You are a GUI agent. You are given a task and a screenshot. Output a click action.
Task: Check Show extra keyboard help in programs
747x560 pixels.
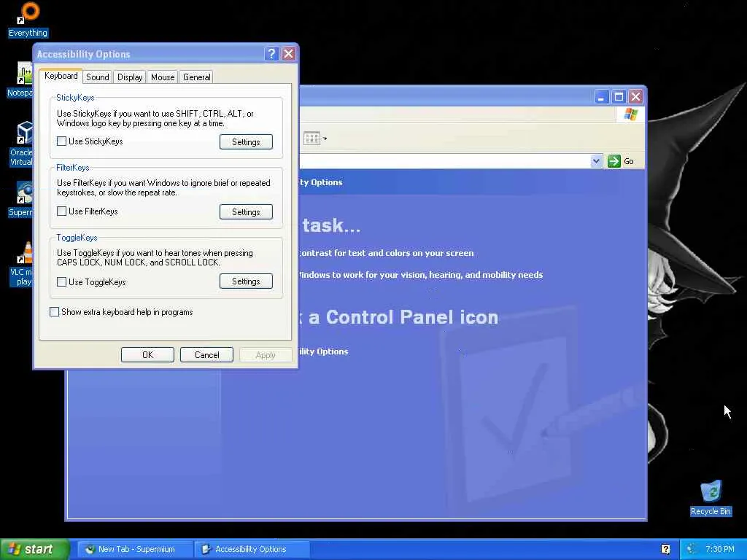(x=54, y=312)
